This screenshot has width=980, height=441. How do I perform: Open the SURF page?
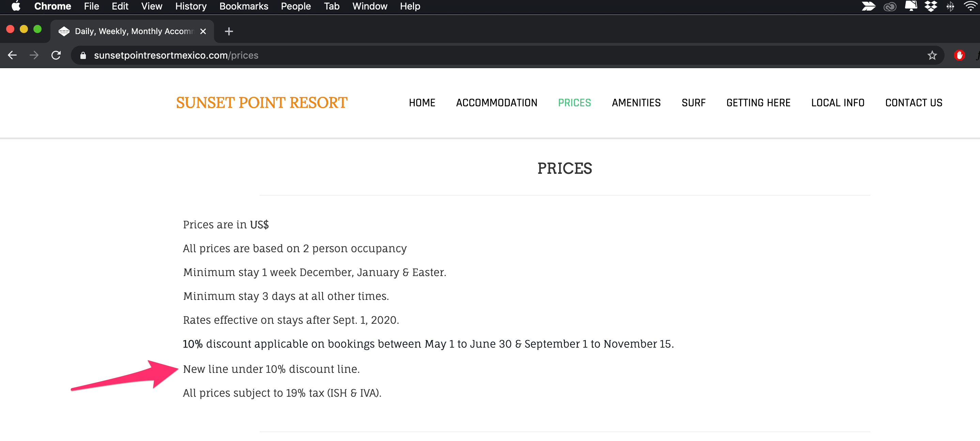(693, 103)
